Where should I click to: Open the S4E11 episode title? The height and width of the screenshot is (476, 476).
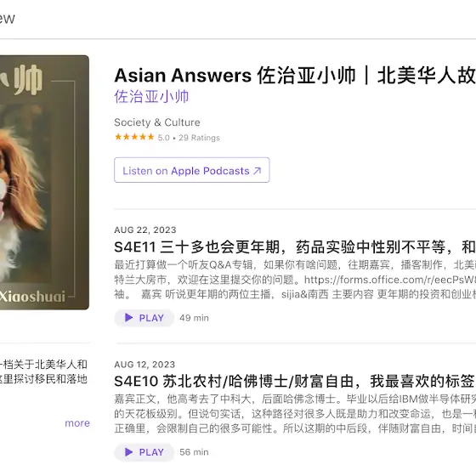pos(295,246)
